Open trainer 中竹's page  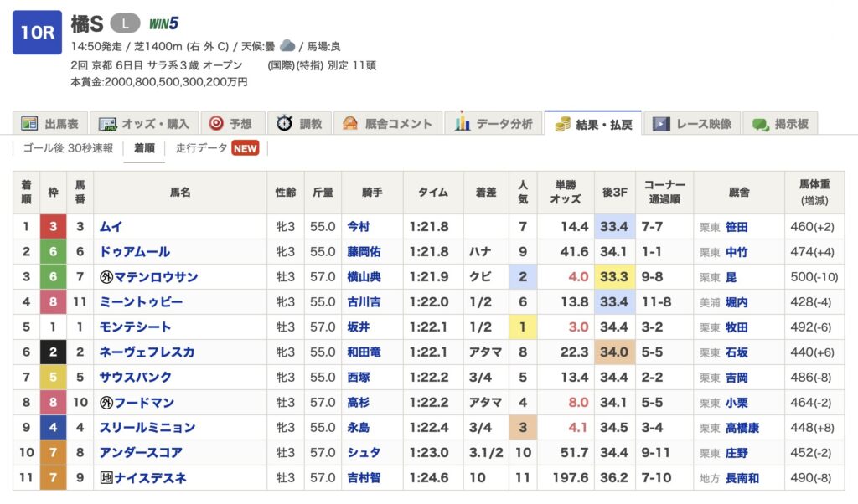pos(737,252)
